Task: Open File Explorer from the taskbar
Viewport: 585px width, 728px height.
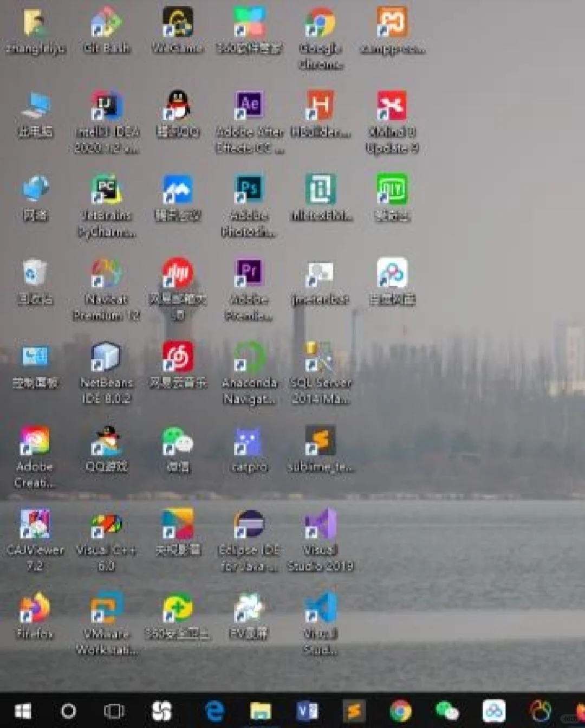Action: (x=261, y=711)
